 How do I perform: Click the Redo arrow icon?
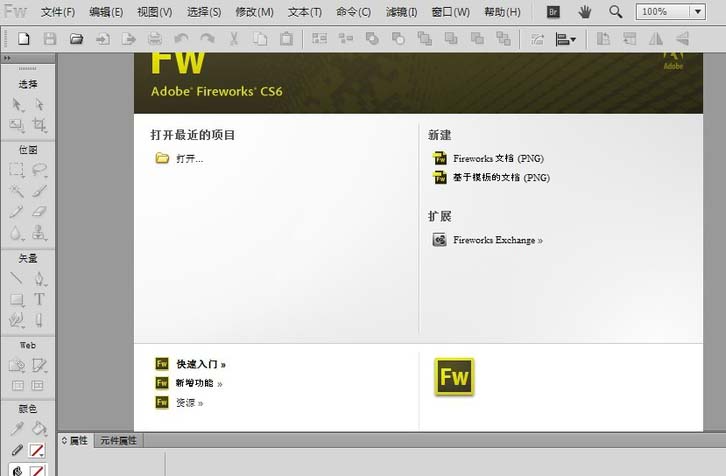coord(207,38)
